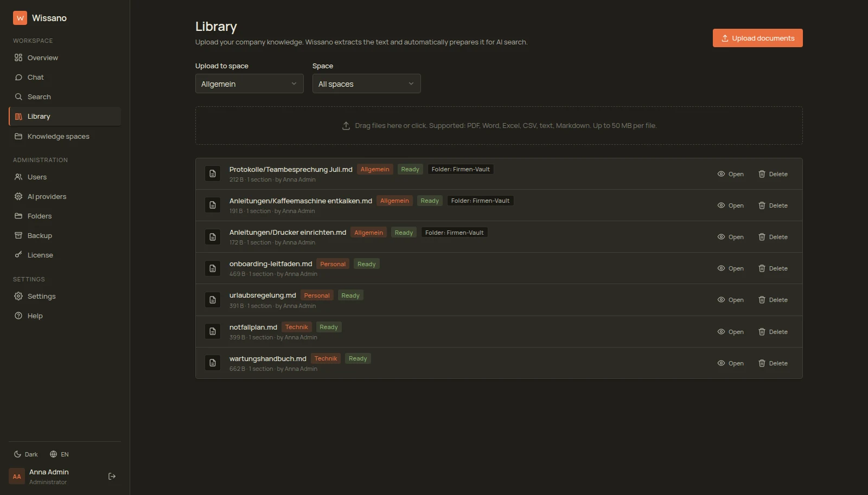
Task: Open the Backup page
Action: 65,235
